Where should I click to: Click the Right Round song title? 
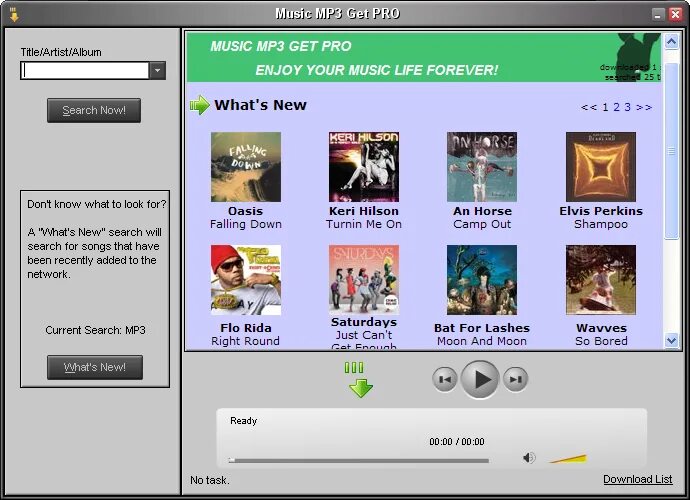click(245, 341)
